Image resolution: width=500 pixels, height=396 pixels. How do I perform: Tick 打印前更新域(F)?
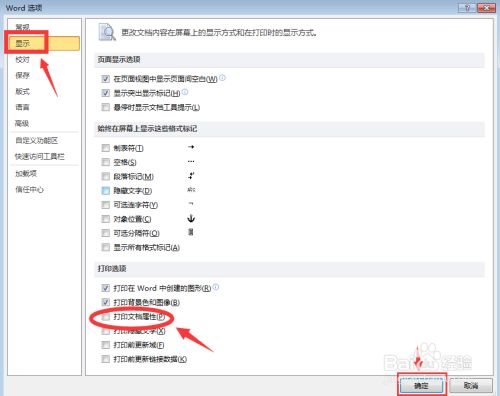[106, 345]
